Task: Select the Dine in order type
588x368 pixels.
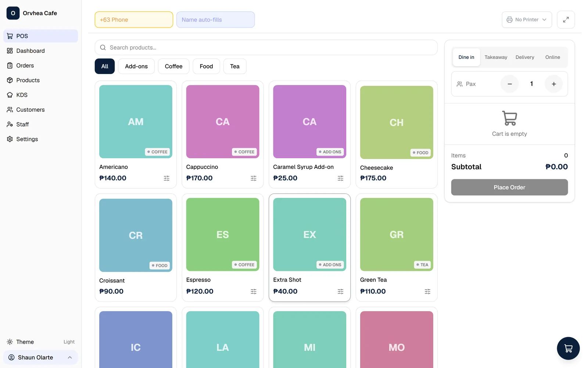Action: click(x=466, y=57)
